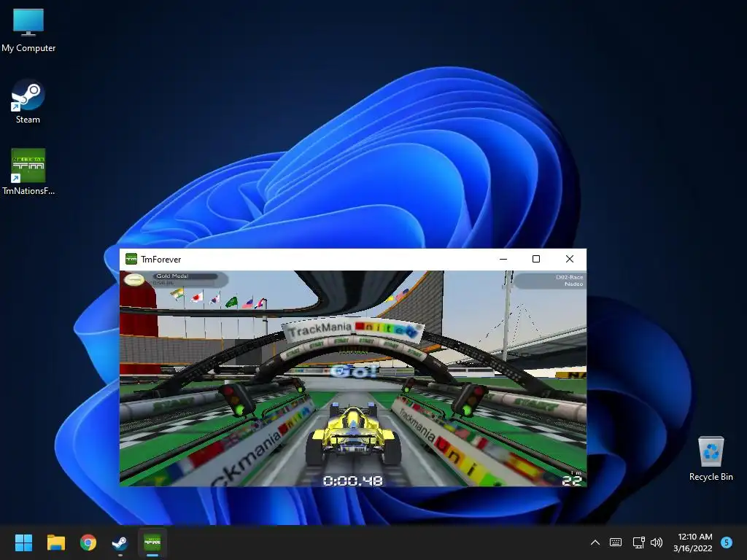
Task: Open File Explorer from the taskbar
Action: [x=55, y=542]
